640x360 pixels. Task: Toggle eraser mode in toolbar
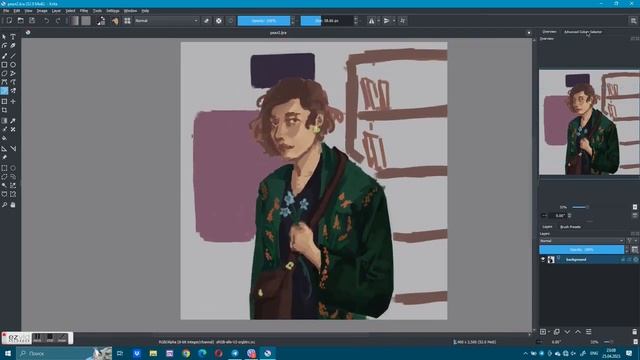pos(207,20)
